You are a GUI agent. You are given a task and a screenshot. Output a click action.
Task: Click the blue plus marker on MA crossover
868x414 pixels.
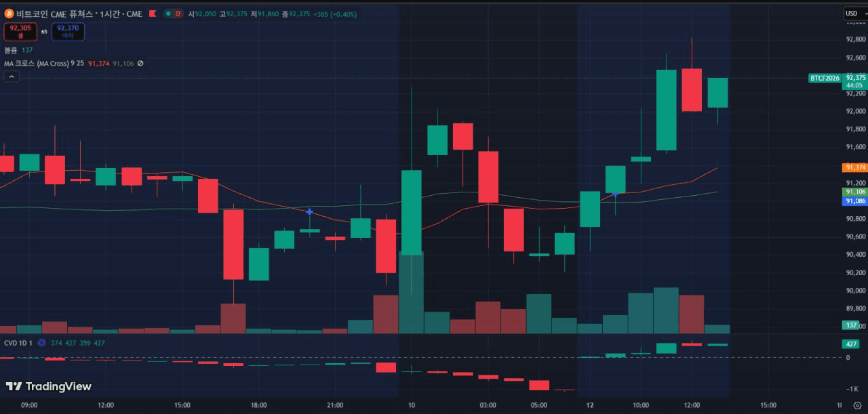pyautogui.click(x=309, y=212)
